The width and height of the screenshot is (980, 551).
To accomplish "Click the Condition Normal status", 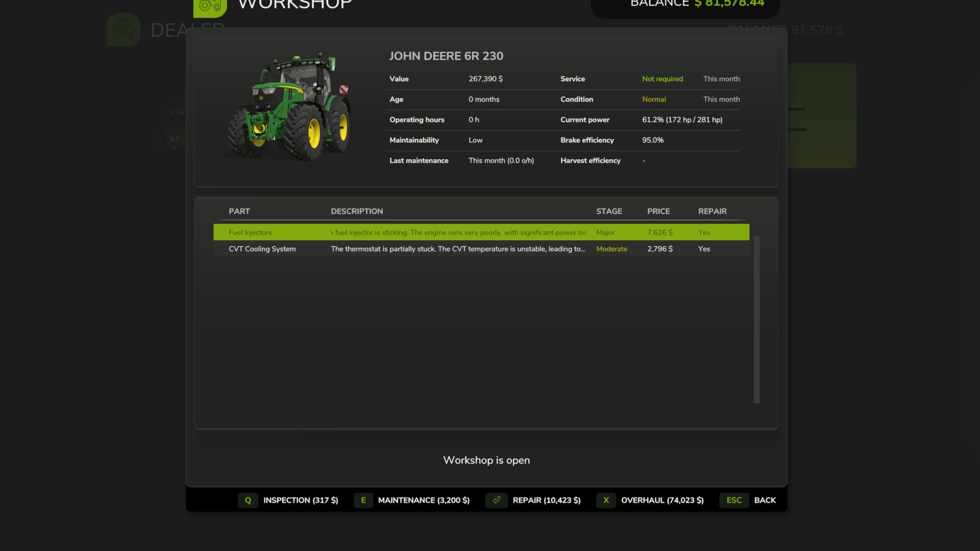I will click(x=654, y=99).
